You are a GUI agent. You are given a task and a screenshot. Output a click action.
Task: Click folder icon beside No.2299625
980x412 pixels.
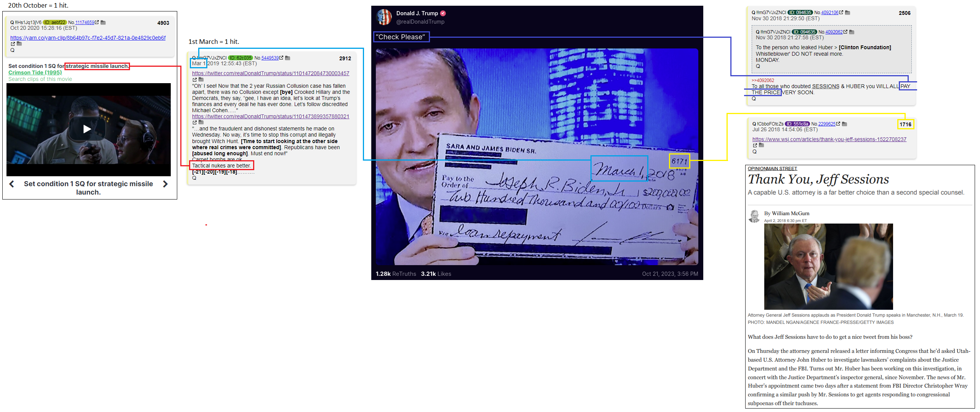pyautogui.click(x=845, y=124)
